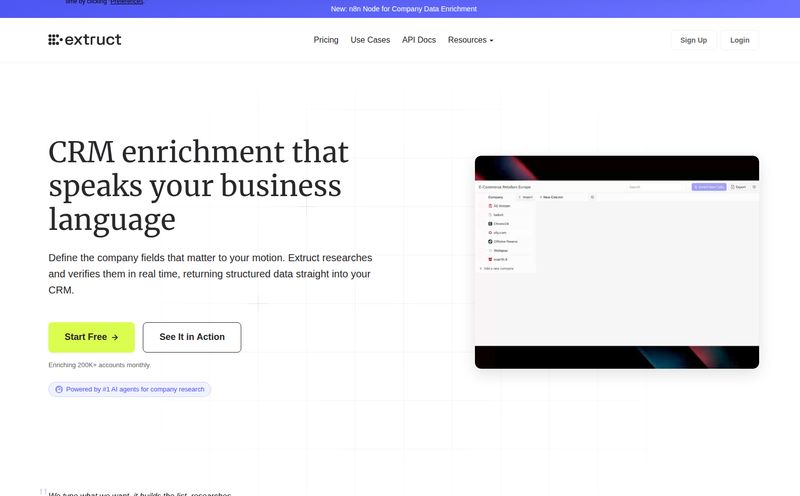Click the Login button
The height and width of the screenshot is (496, 800).
(739, 40)
